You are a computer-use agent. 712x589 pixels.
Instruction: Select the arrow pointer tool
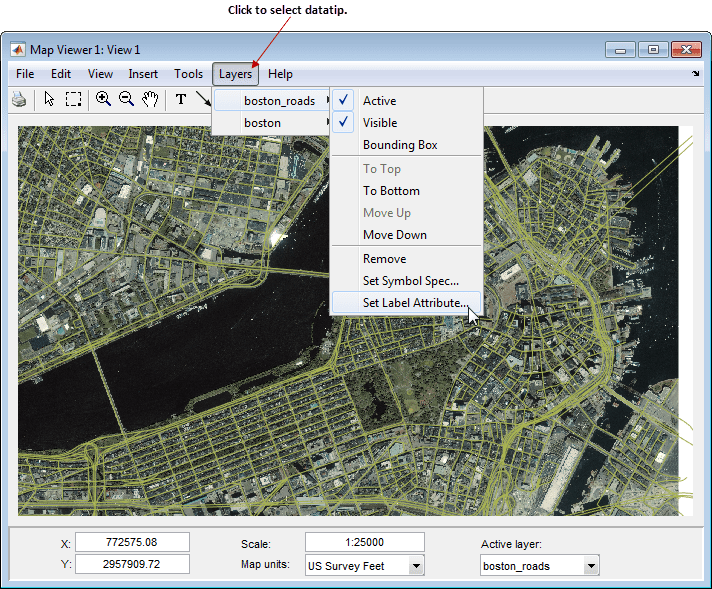[x=49, y=99]
